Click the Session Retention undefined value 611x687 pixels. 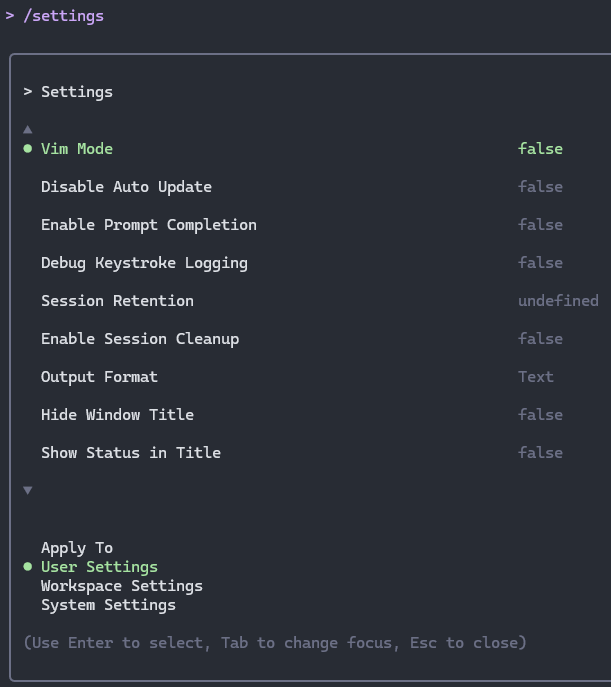coord(558,301)
